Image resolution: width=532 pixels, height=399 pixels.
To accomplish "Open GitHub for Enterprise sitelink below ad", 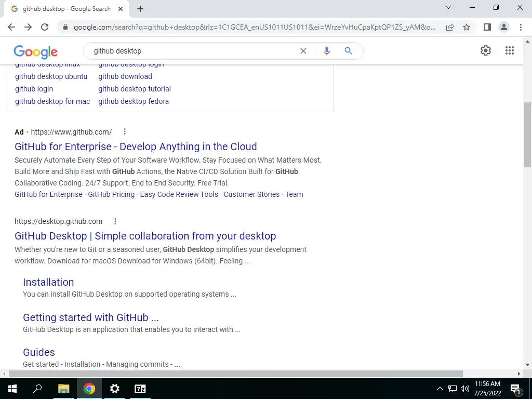I will click(48, 194).
